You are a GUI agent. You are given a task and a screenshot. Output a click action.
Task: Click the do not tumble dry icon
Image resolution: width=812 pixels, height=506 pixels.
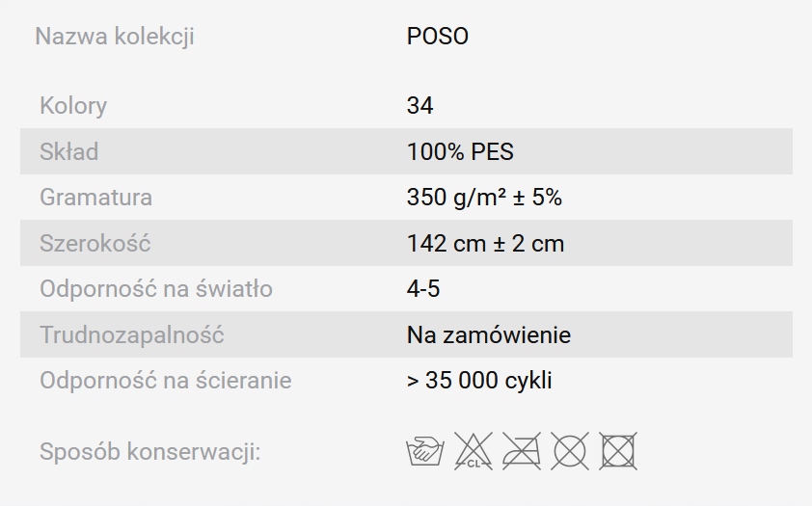[617, 451]
